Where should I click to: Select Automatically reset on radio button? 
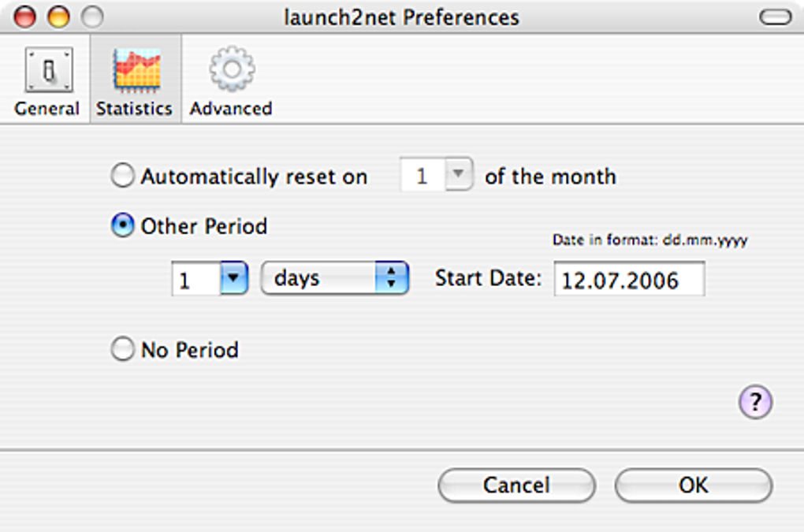click(122, 176)
